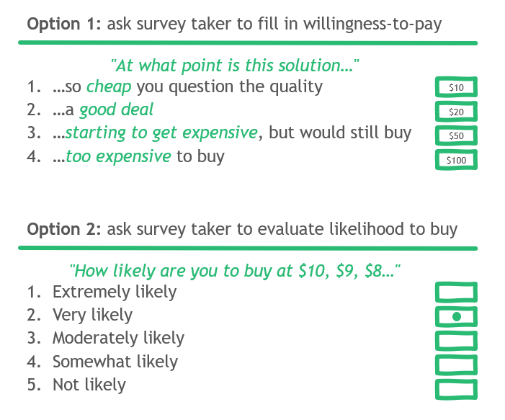Image resolution: width=505 pixels, height=420 pixels.
Task: Select the Very likely option box
Action: pyautogui.click(x=456, y=316)
